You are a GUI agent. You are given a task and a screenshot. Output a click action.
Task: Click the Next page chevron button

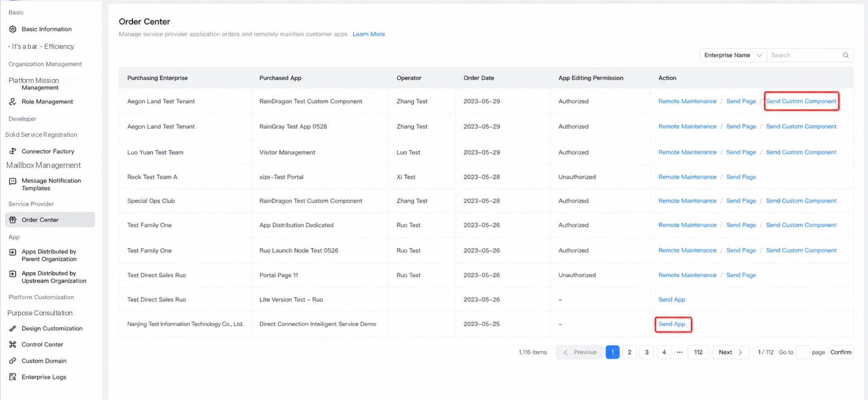(730, 352)
